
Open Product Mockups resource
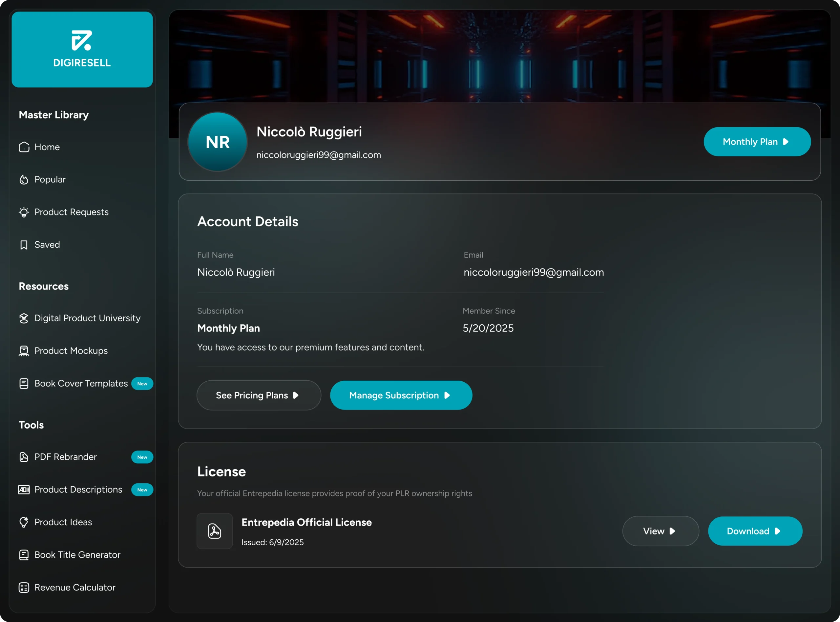tap(71, 351)
